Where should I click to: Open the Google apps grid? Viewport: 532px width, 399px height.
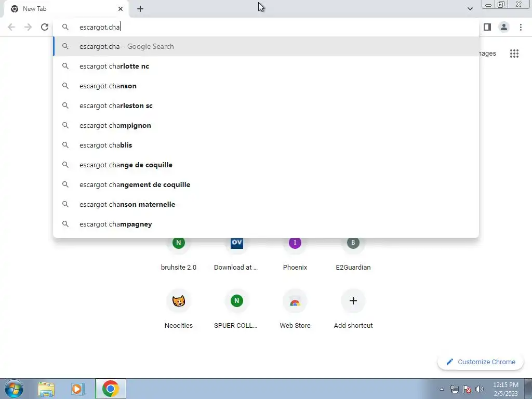click(514, 54)
